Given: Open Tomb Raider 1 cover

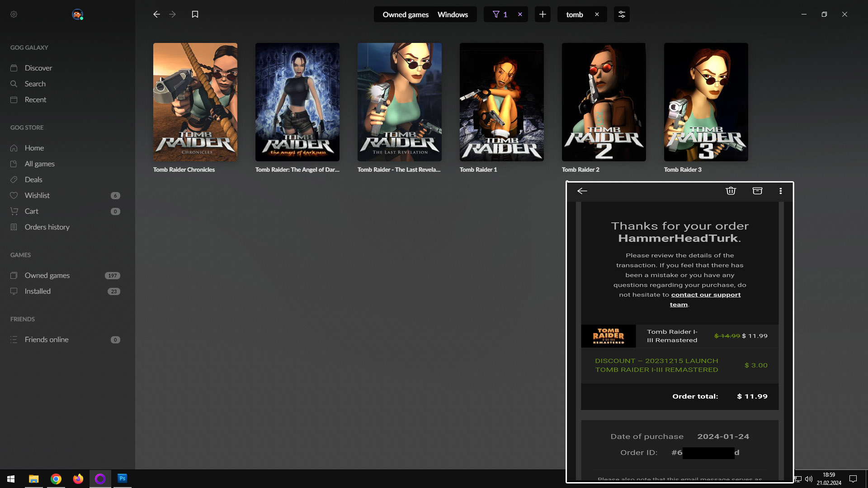Looking at the screenshot, I should point(501,102).
